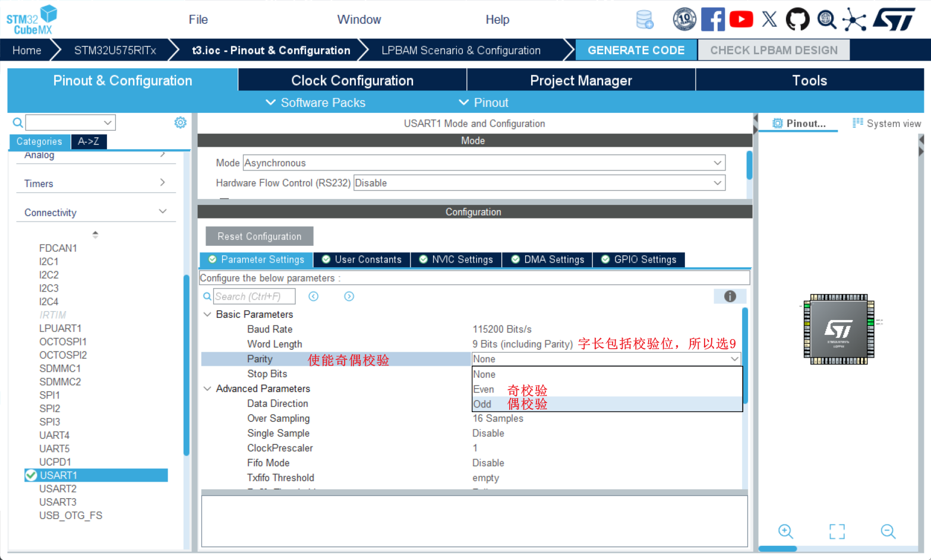Click the STM32U575 chip graphic

(838, 329)
